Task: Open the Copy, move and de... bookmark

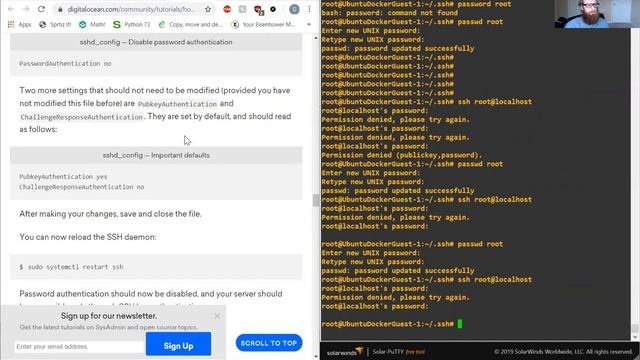Action: tap(191, 24)
